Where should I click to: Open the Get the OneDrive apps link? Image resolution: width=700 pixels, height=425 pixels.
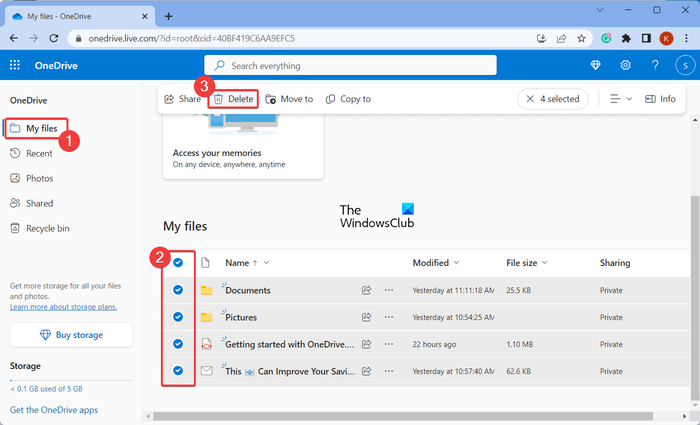54,410
